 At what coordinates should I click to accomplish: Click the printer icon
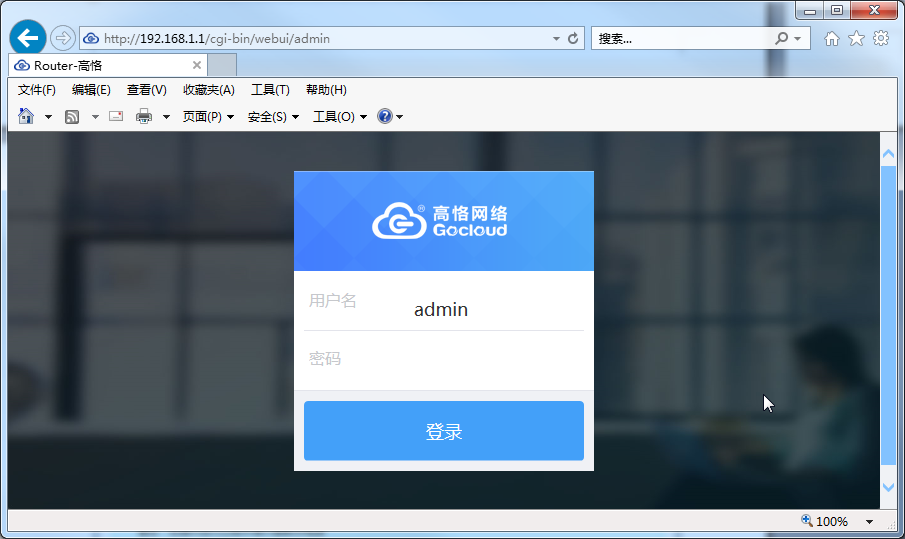(x=144, y=117)
